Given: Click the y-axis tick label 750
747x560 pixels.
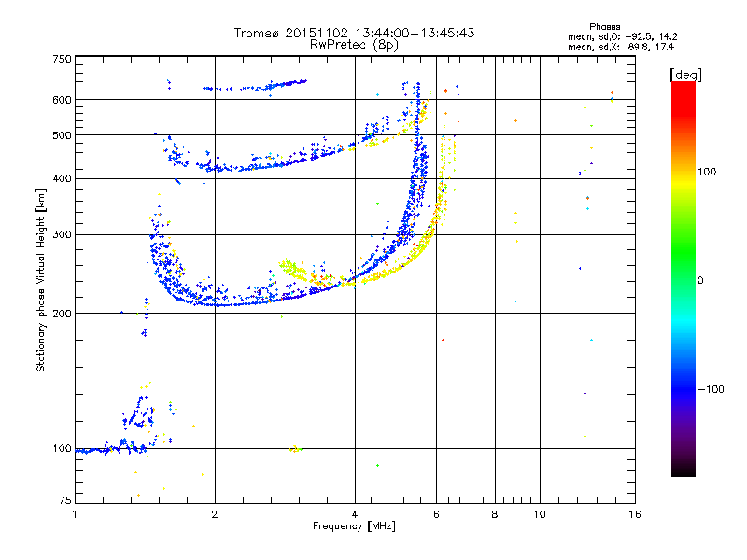Looking at the screenshot, I should pyautogui.click(x=62, y=59).
